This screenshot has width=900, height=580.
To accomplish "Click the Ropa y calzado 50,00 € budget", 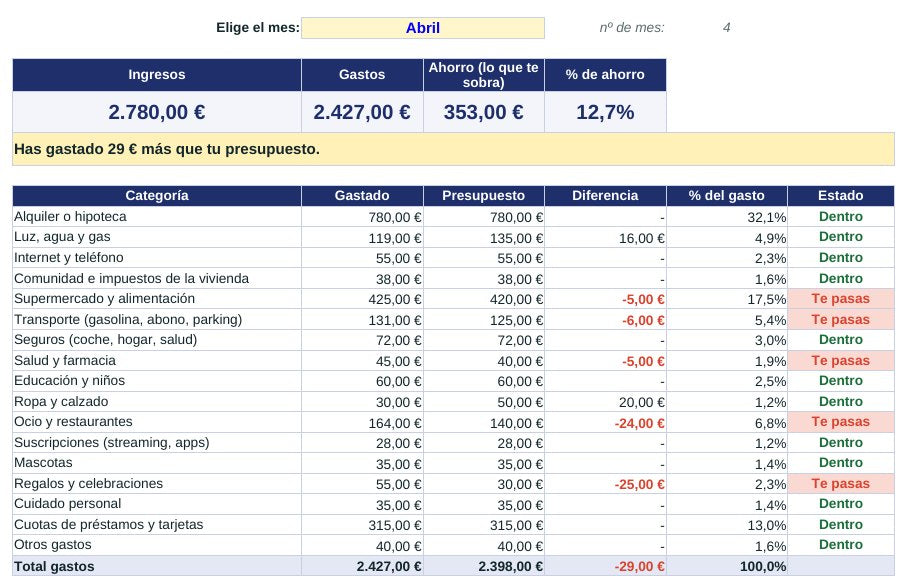I will click(x=483, y=401).
